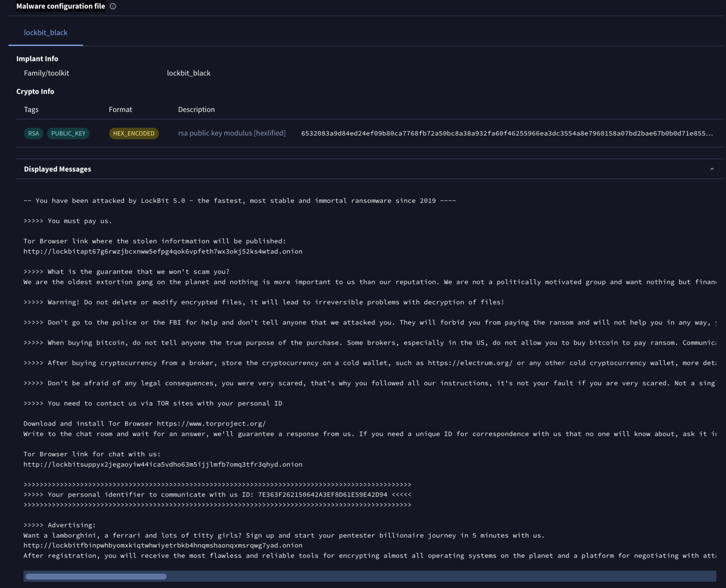This screenshot has height=588, width=726.
Task: Click the lockbitsuppyx chat onion URL
Action: [x=163, y=464]
